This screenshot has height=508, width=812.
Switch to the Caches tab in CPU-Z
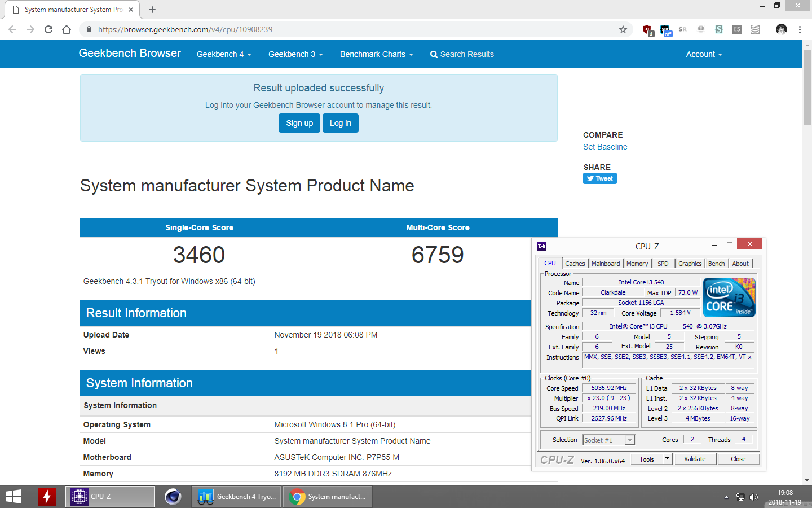[575, 264]
